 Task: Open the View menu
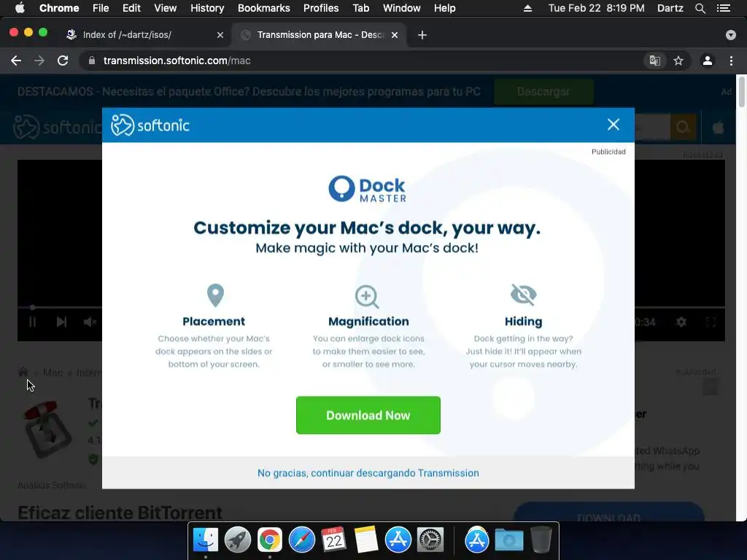166,8
